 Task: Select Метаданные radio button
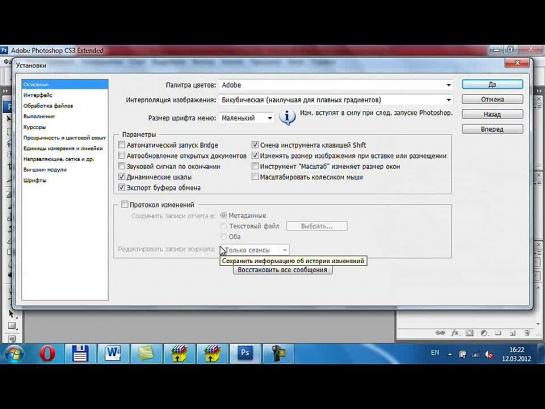click(x=223, y=215)
